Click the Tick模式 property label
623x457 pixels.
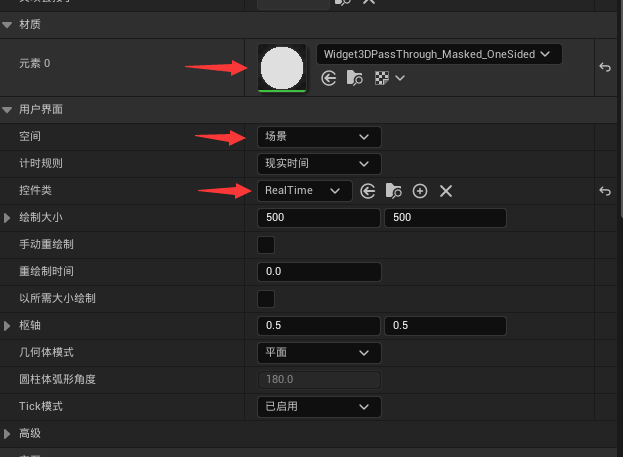(41, 407)
